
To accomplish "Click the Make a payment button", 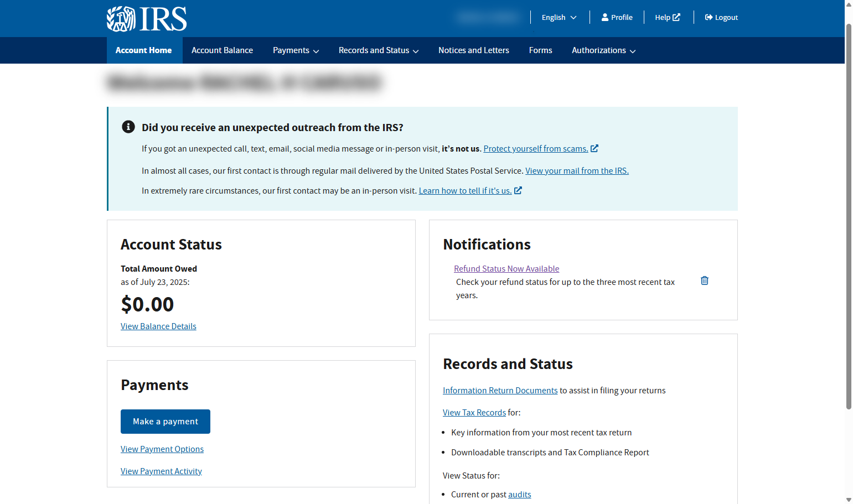I will tap(166, 422).
